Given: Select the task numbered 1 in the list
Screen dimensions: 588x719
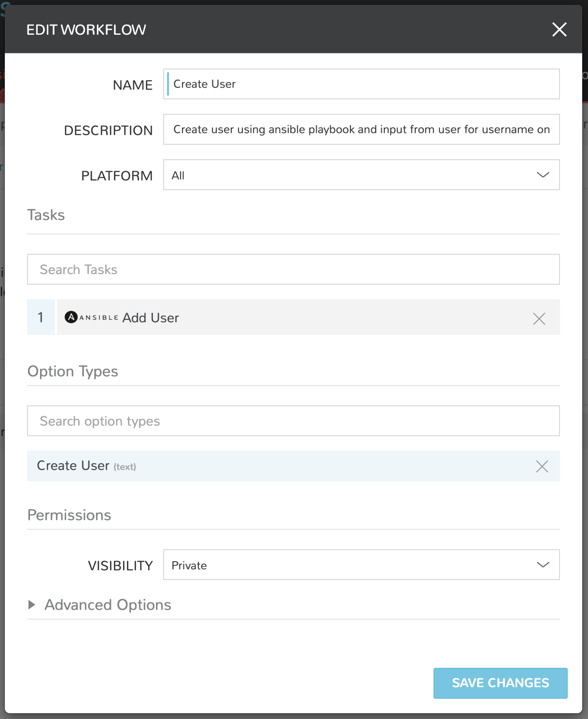Looking at the screenshot, I should pyautogui.click(x=41, y=317).
